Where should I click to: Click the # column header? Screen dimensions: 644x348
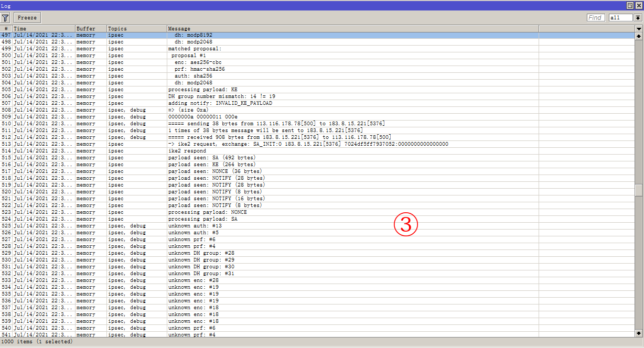pos(6,28)
